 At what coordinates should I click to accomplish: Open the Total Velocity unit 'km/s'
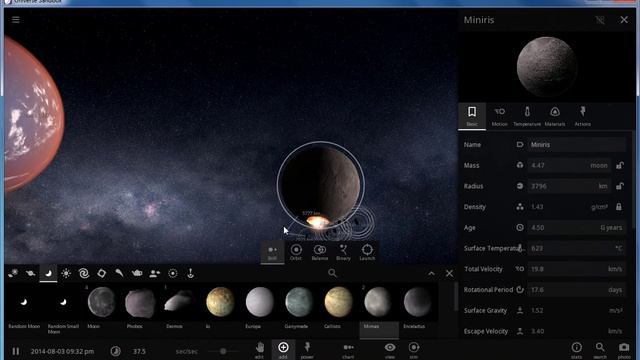(615, 269)
